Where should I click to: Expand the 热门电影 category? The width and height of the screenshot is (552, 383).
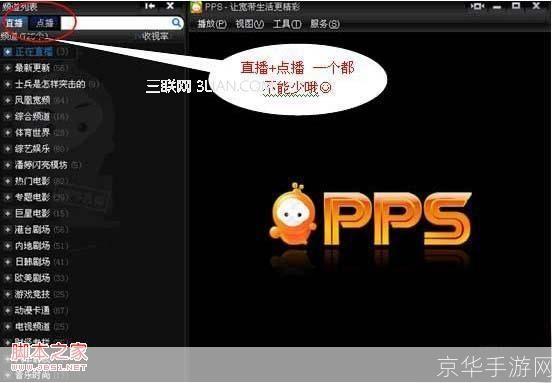click(x=7, y=181)
